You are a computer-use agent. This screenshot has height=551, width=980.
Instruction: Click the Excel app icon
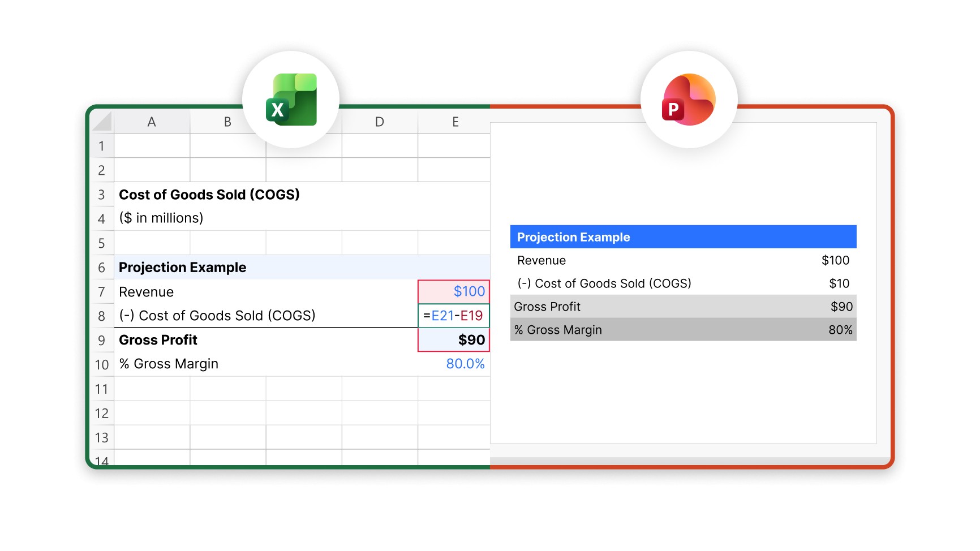[x=291, y=100]
